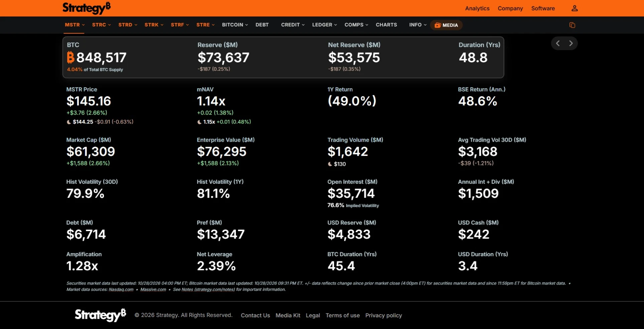
Task: Go to the CHARTS page
Action: coord(386,25)
